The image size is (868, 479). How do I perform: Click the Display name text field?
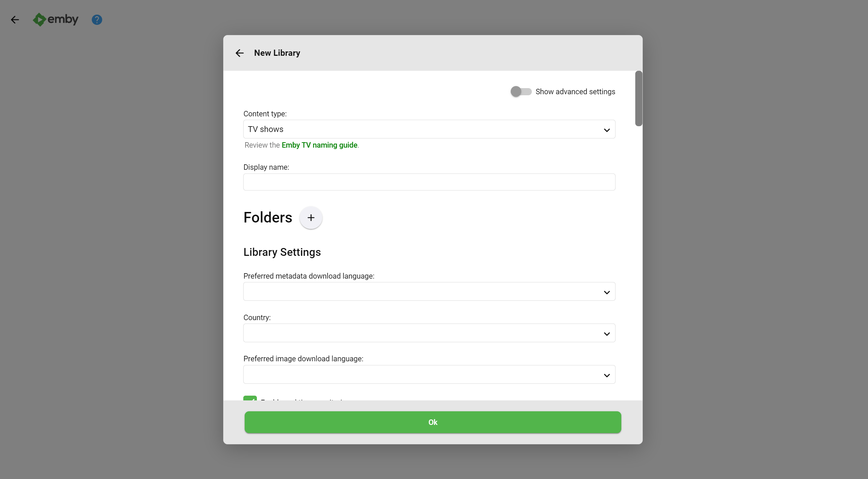(x=429, y=182)
